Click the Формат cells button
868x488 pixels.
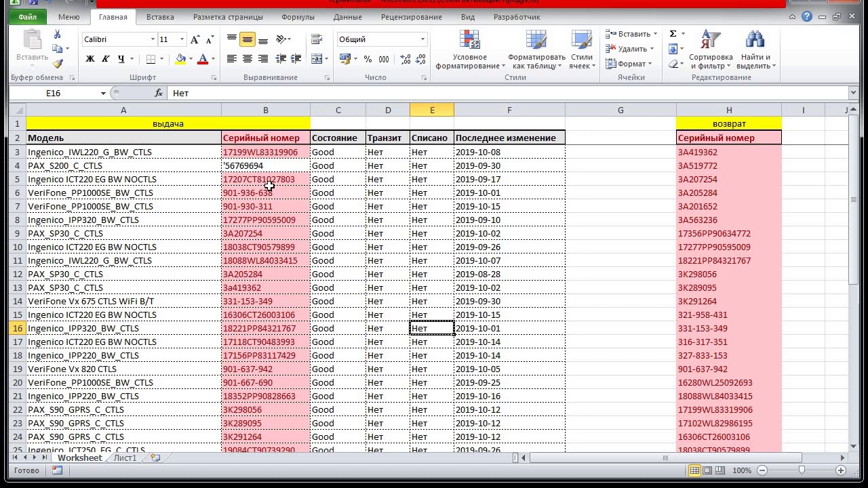click(x=629, y=64)
